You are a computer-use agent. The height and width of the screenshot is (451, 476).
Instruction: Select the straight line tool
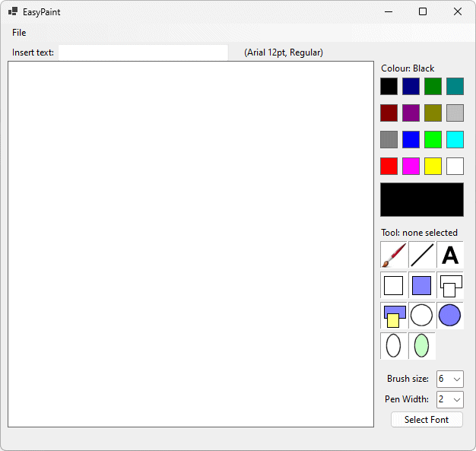tap(422, 255)
